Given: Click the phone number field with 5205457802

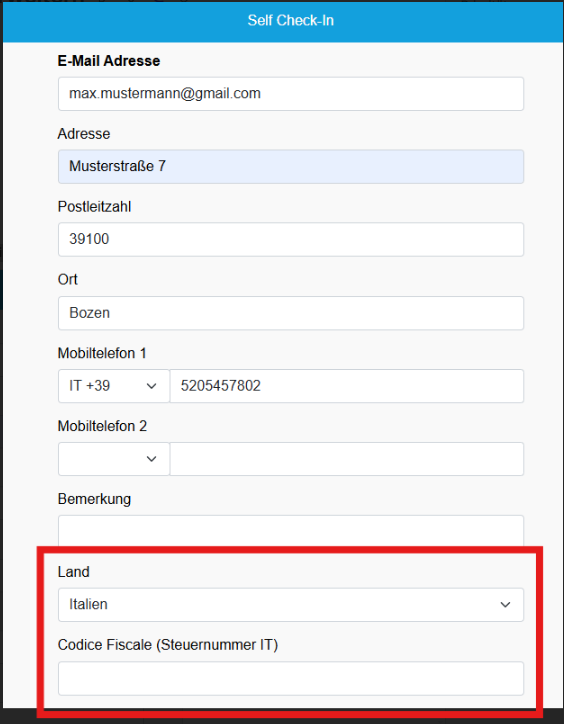Looking at the screenshot, I should [x=347, y=386].
